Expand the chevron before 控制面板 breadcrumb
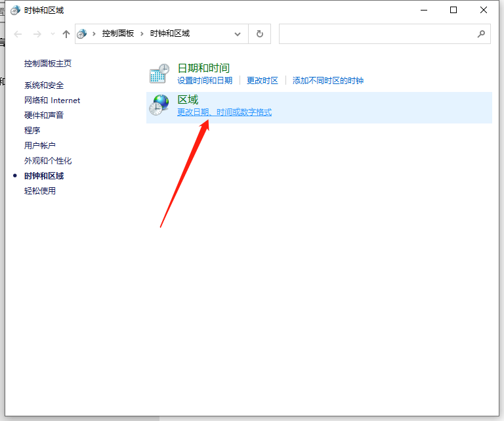 click(x=94, y=33)
